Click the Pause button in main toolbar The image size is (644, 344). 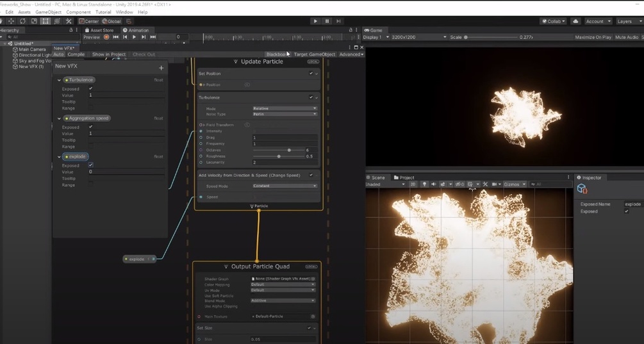[327, 21]
